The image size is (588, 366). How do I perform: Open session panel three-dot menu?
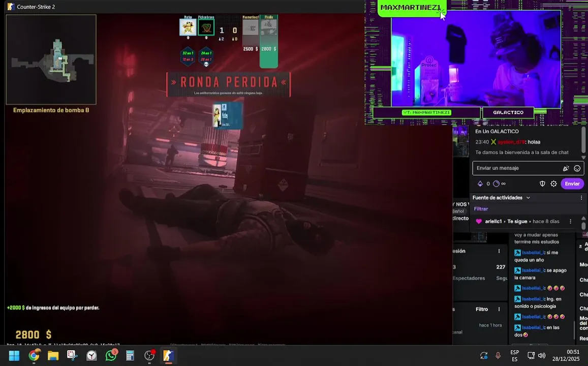499,251
